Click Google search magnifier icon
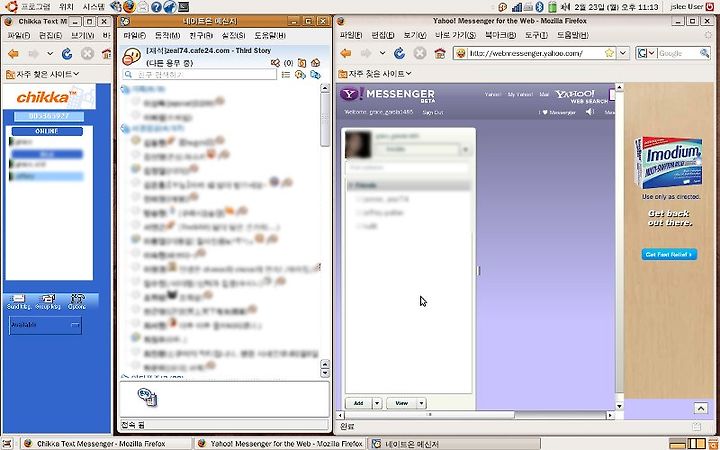 pos(704,53)
